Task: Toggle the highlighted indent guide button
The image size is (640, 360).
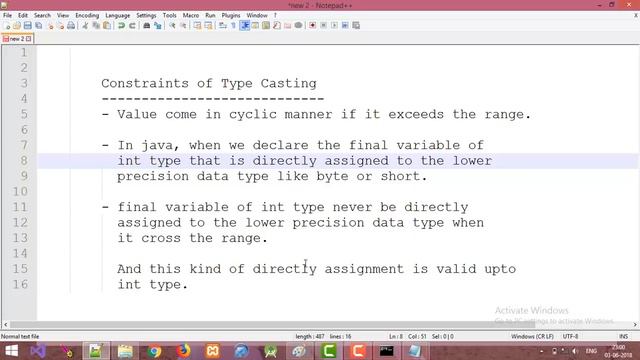Action: click(x=244, y=25)
